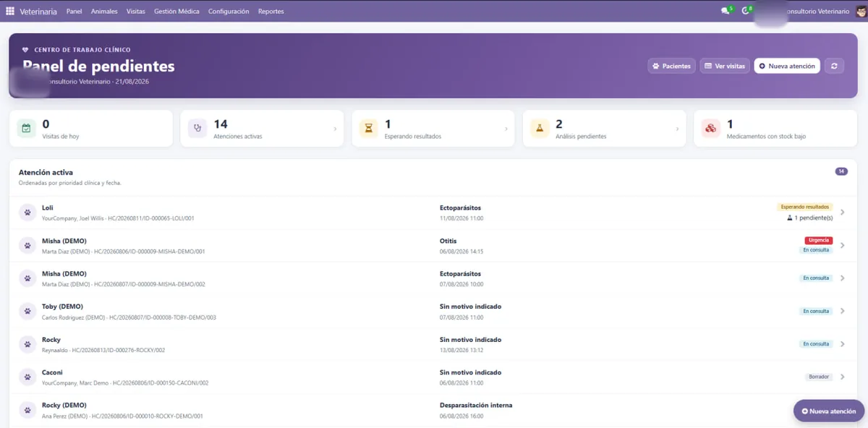
Task: Open Toby (DEMO) record with the row chevron
Action: pos(843,312)
